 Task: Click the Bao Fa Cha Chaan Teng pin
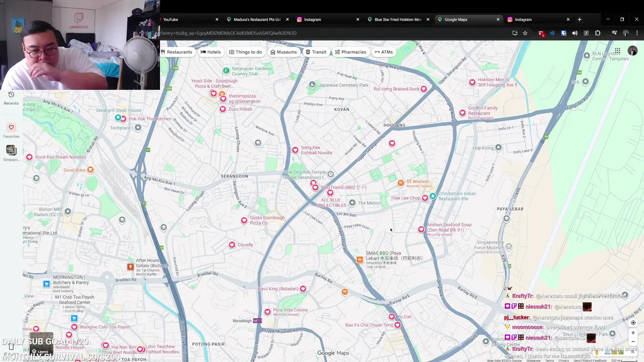coord(397,325)
